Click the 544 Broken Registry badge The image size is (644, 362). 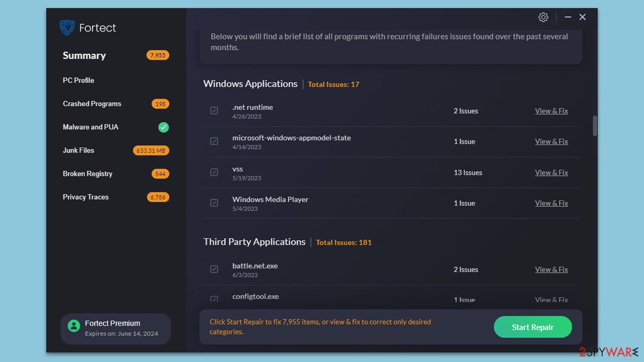coord(160,174)
